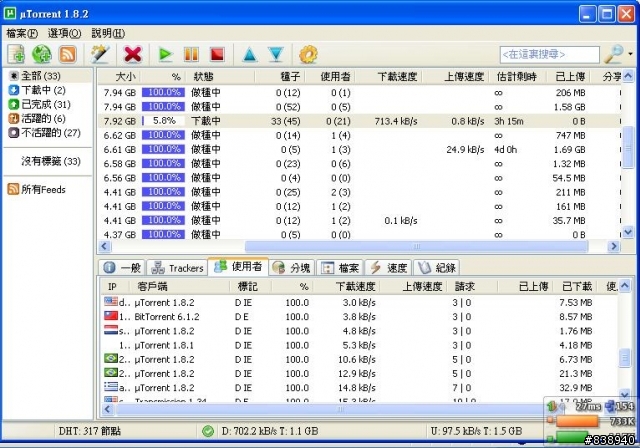Switch to the 紀錄 tab
The image size is (640, 448).
(x=437, y=268)
